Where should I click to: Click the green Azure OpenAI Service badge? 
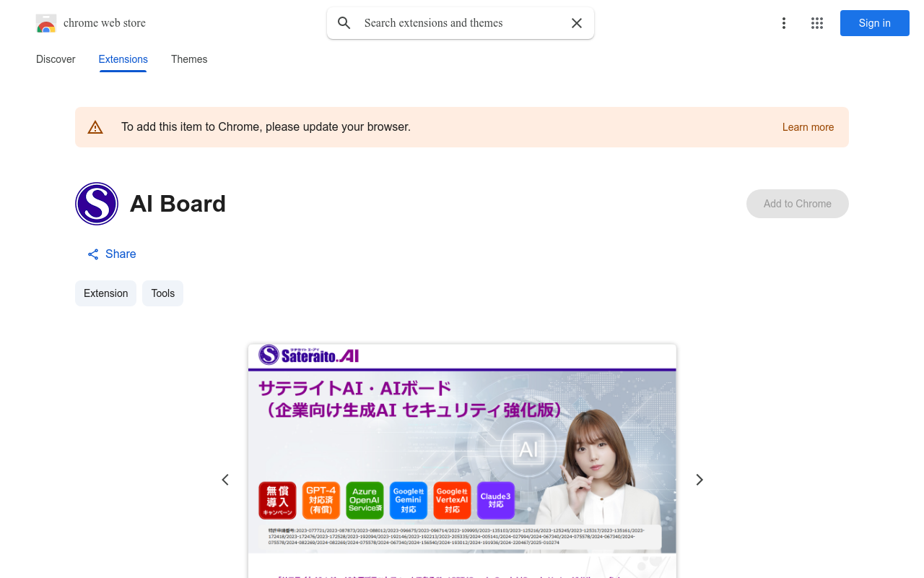(365, 501)
